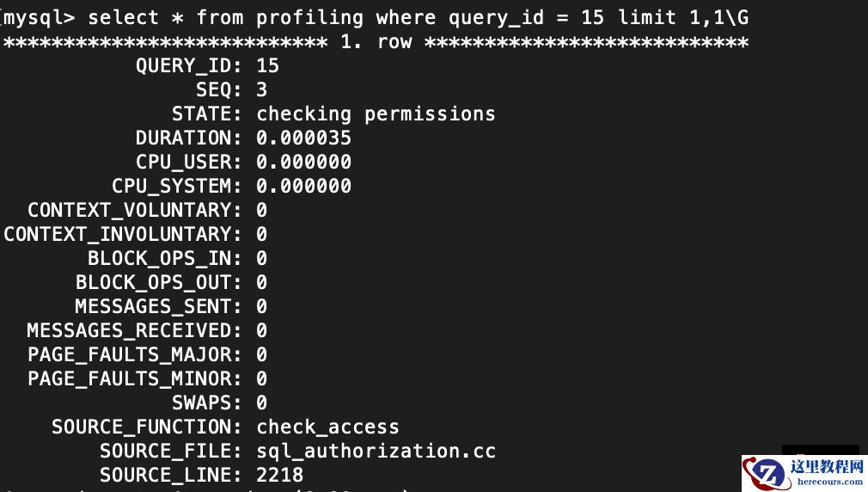Image resolution: width=868 pixels, height=492 pixels.
Task: Click the "1. row" separator header
Action: (x=376, y=41)
